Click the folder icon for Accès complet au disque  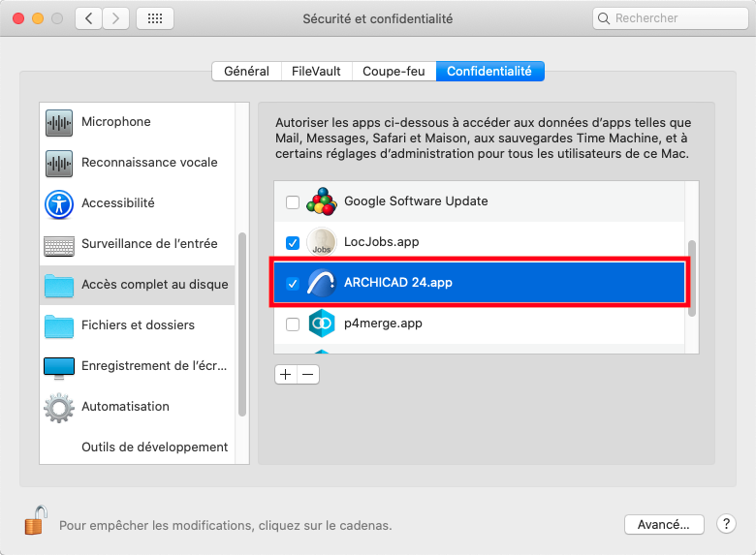[59, 286]
